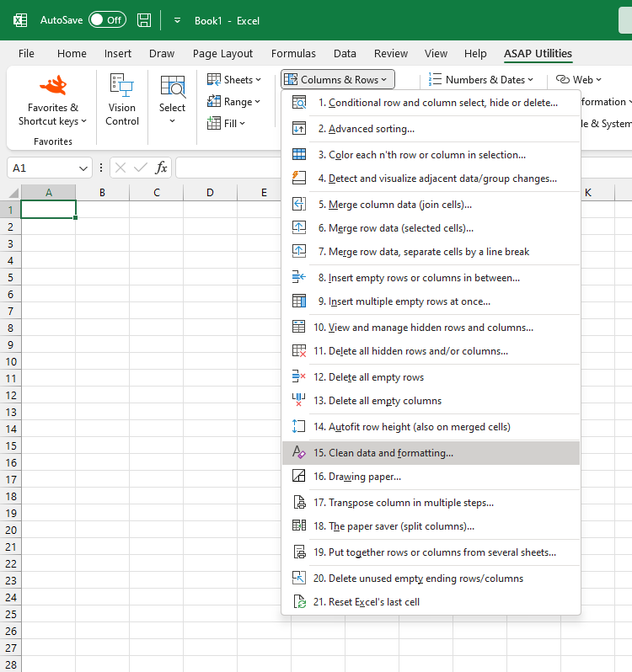This screenshot has height=672, width=632.
Task: Expand the Sheets menu
Action: tap(234, 80)
